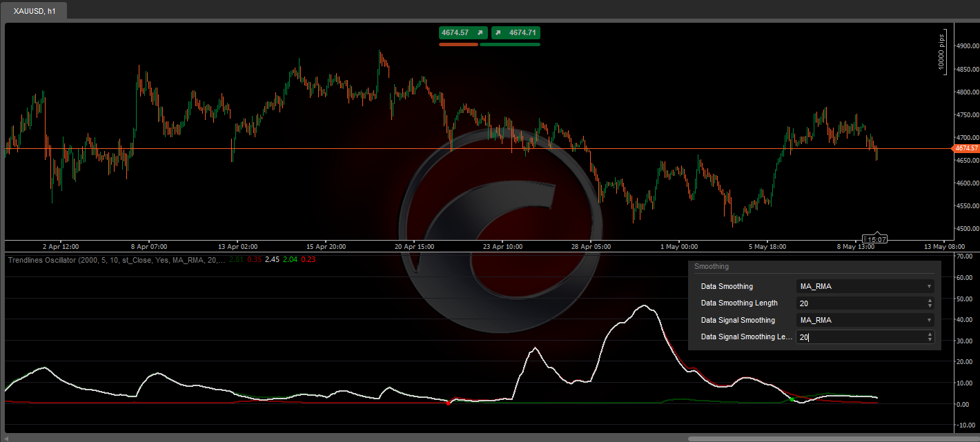Click the 4500.00 price axis label
Image resolution: width=980 pixels, height=442 pixels.
click(x=967, y=229)
